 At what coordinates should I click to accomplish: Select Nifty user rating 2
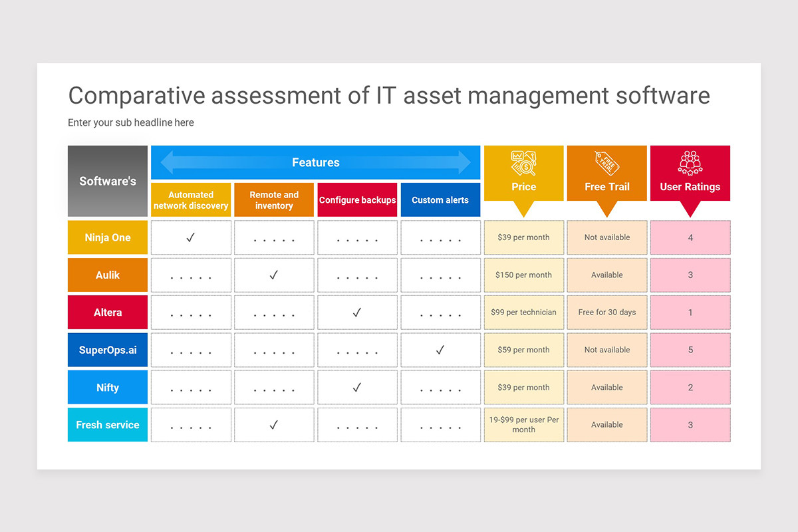[690, 387]
